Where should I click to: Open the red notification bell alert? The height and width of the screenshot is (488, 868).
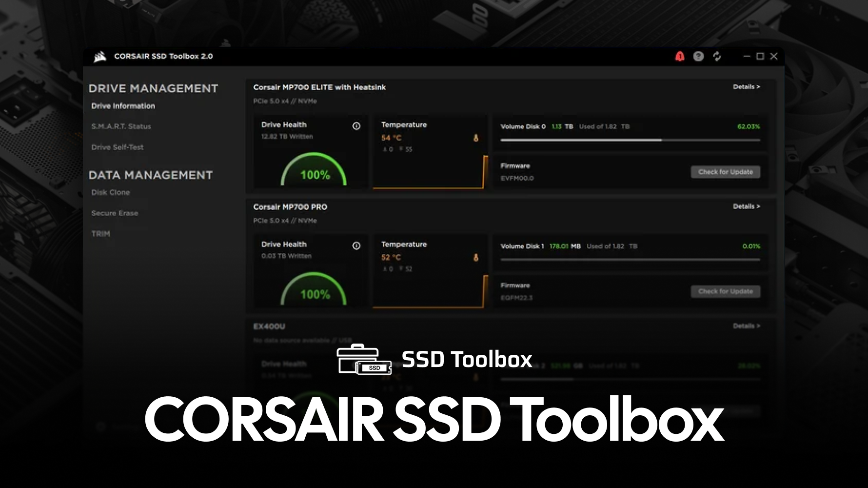click(679, 57)
